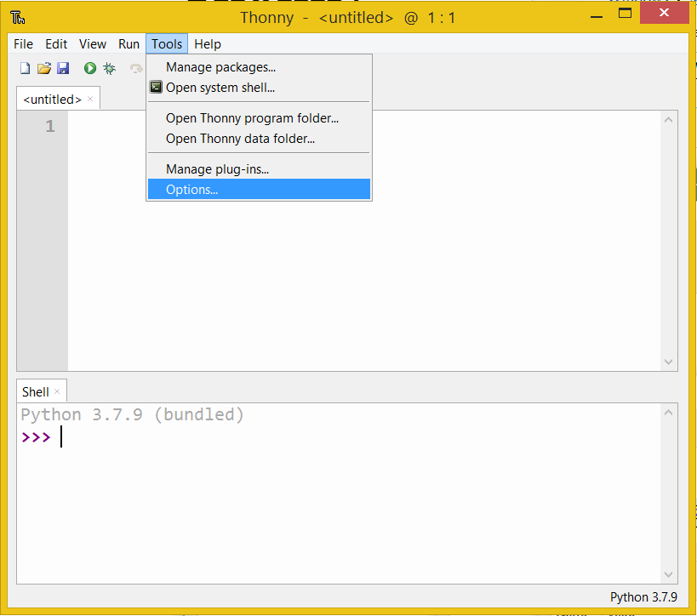Screen dimensions: 697x616
Task: Click Shell scrollbar down arrow
Action: click(668, 574)
